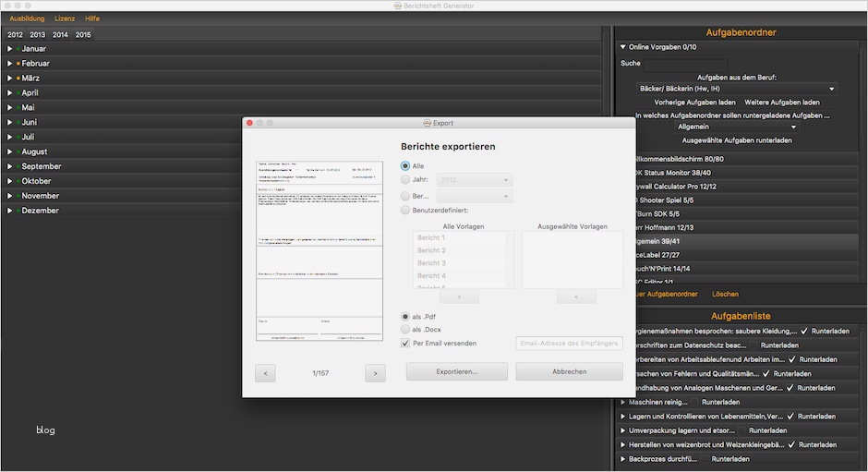This screenshot has height=472, width=868.
Task: Uncheck 'Per Email versenden' checkbox
Action: point(406,343)
